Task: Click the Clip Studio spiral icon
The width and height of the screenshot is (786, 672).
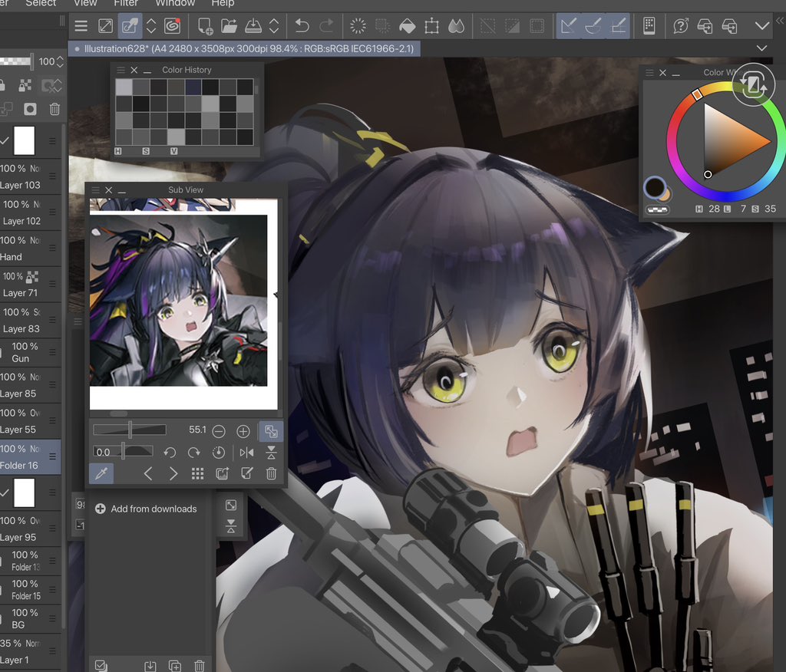Action: pos(172,25)
